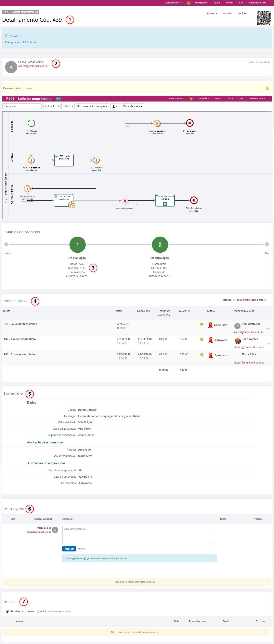The image size is (274, 644).
Task: Open the Mapa de calor dropdown
Action: pyautogui.click(x=132, y=106)
